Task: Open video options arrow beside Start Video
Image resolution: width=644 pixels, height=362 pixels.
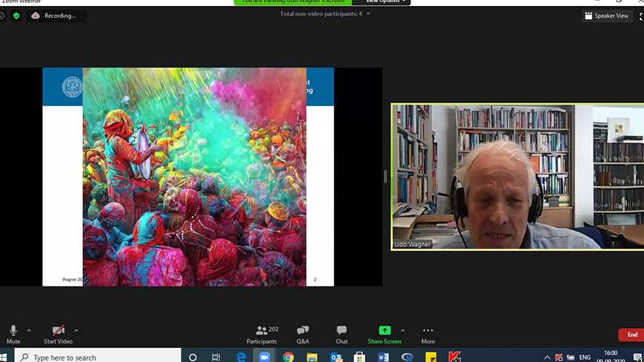Action: point(76,330)
